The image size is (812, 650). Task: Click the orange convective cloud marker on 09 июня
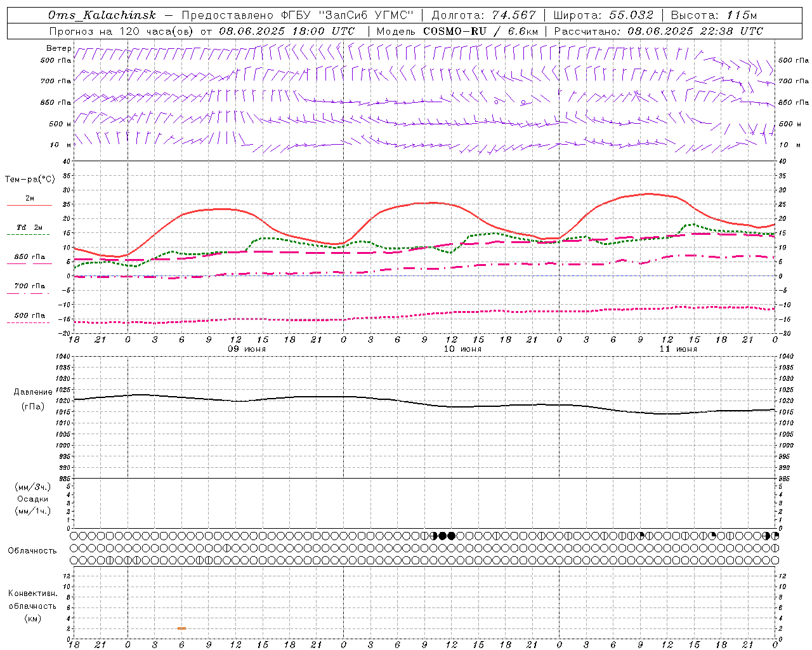(x=181, y=628)
